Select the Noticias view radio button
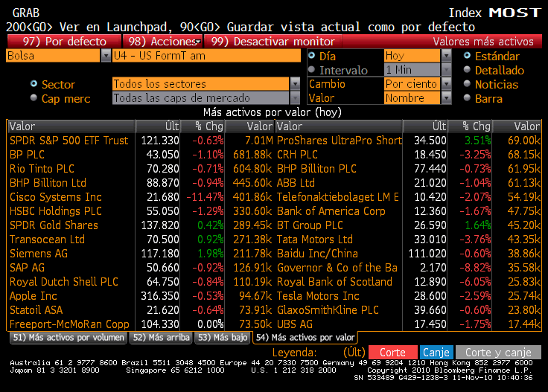Image resolution: width=548 pixels, height=392 pixels. click(x=467, y=83)
